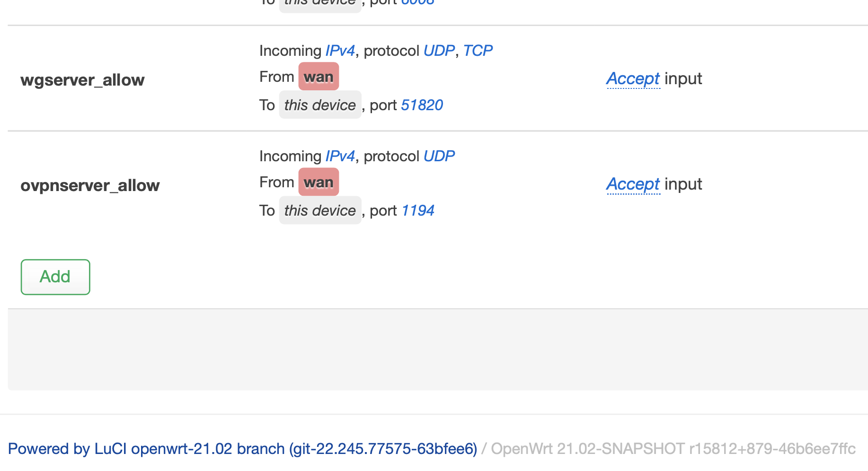
Task: Open the Powered by LuCI openwrt-21.02 link
Action: click(x=242, y=448)
